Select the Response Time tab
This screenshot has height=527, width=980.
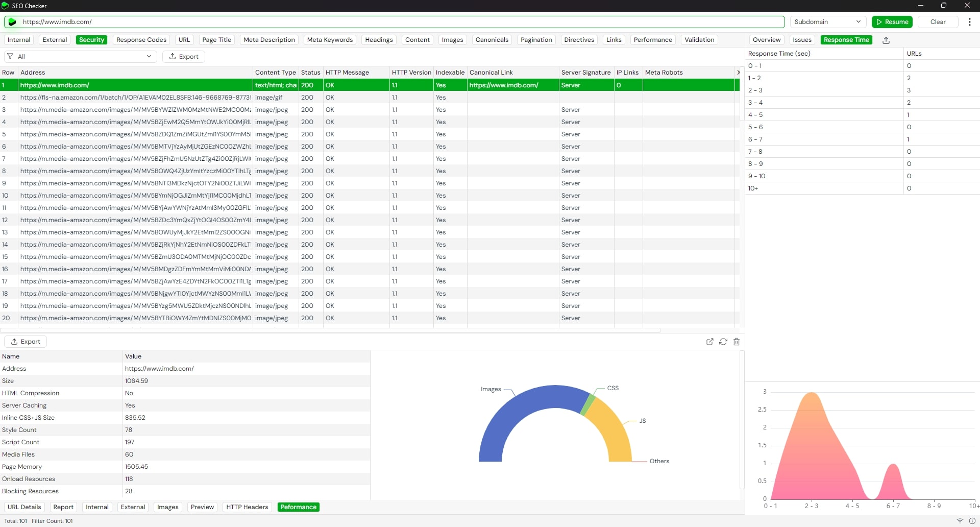(846, 40)
